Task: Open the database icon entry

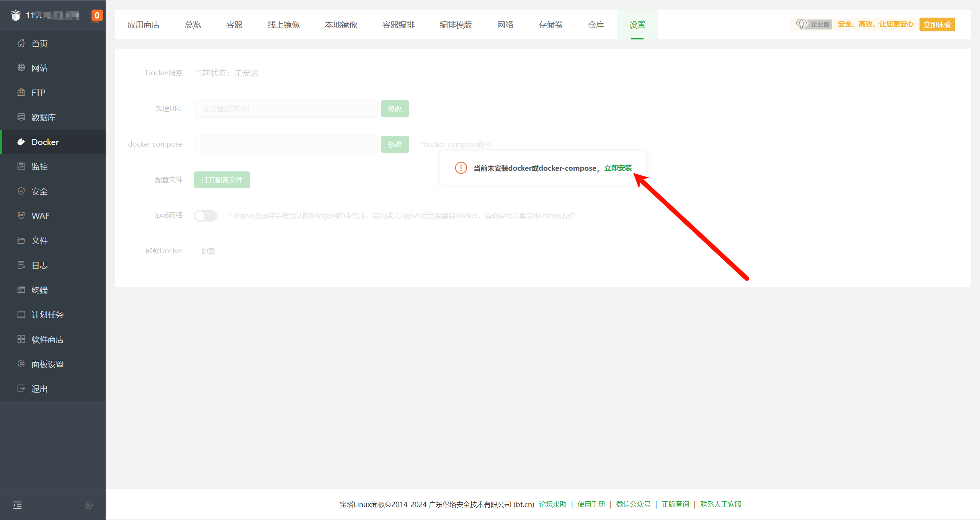Action: coord(21,117)
